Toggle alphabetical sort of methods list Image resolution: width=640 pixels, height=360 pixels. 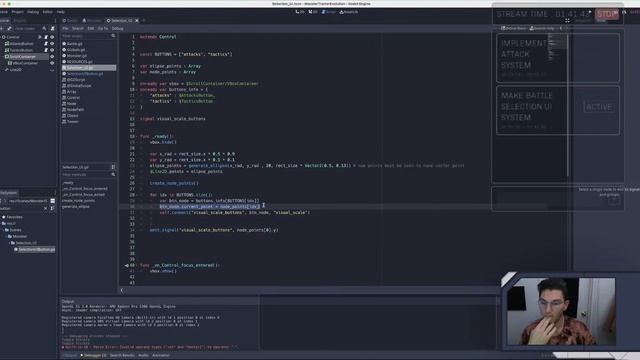pos(113,167)
